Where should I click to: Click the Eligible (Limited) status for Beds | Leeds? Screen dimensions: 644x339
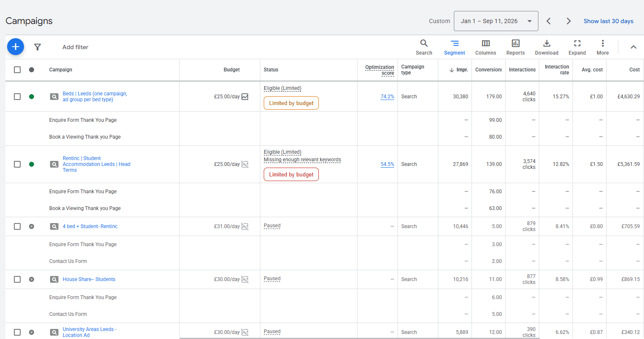[x=282, y=88]
